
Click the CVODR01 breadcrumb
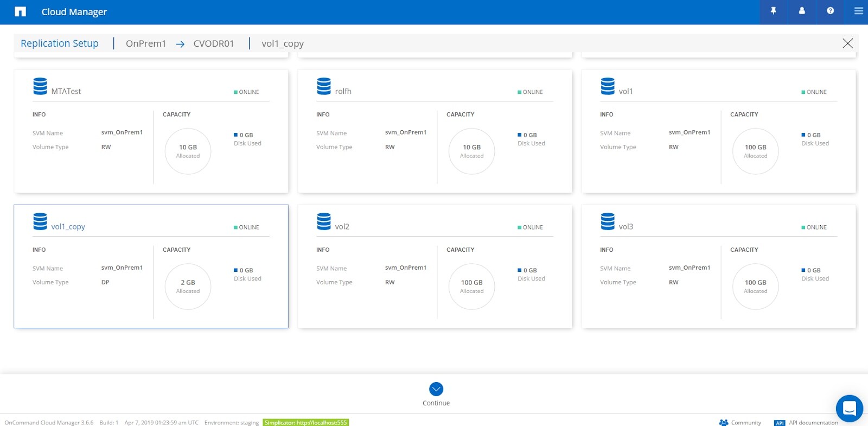[214, 43]
